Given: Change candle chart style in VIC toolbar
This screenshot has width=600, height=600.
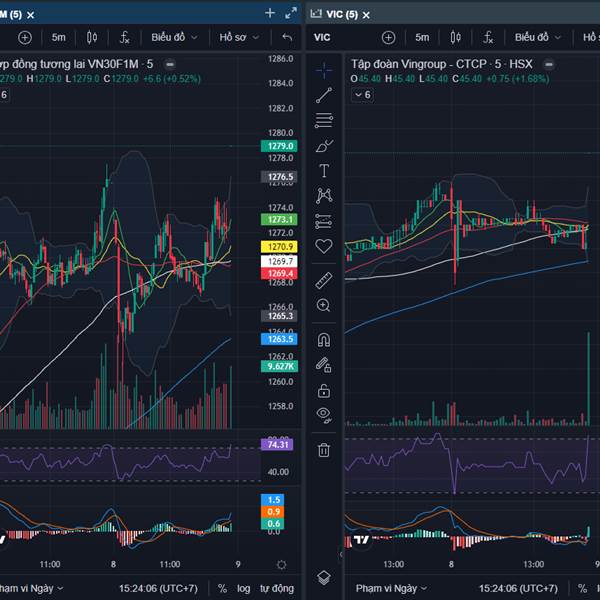Looking at the screenshot, I should [x=455, y=38].
